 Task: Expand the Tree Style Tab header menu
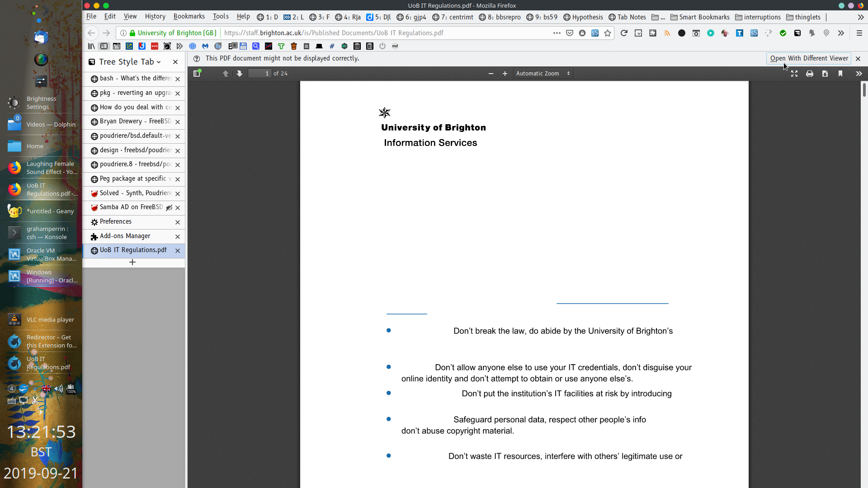159,62
